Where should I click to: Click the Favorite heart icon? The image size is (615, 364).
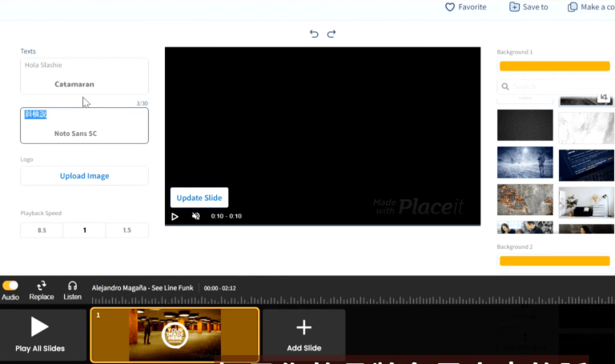(450, 7)
